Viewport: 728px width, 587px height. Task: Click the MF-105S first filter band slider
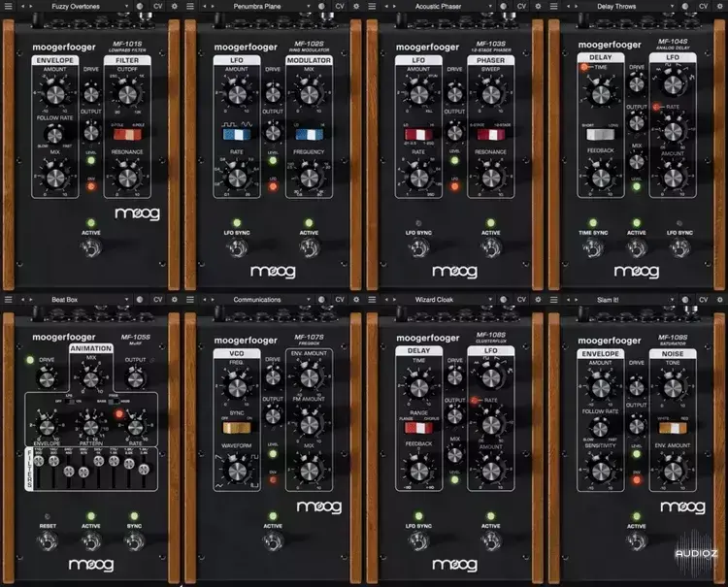39,461
